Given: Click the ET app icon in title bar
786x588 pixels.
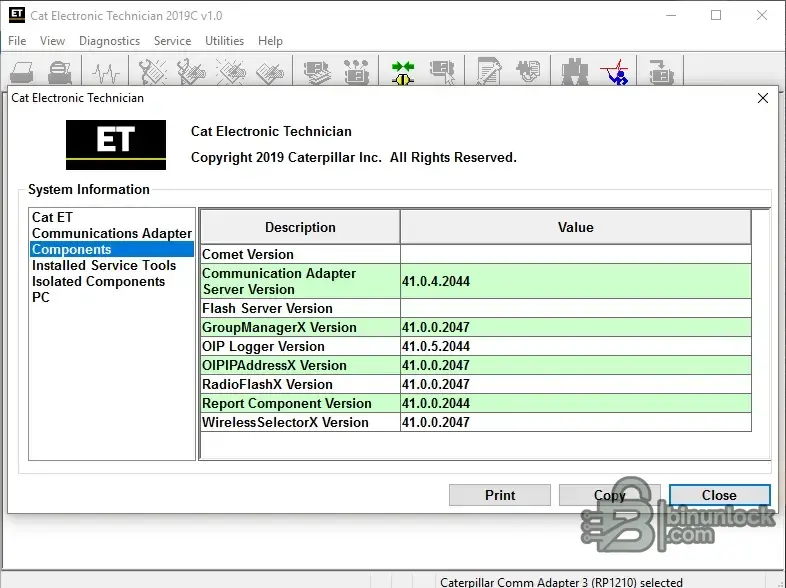Looking at the screenshot, I should pyautogui.click(x=17, y=15).
